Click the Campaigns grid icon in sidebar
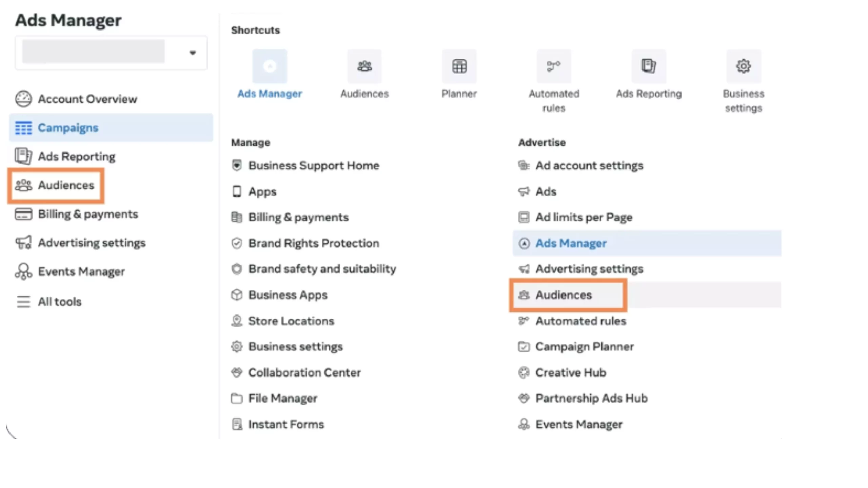 [x=23, y=128]
